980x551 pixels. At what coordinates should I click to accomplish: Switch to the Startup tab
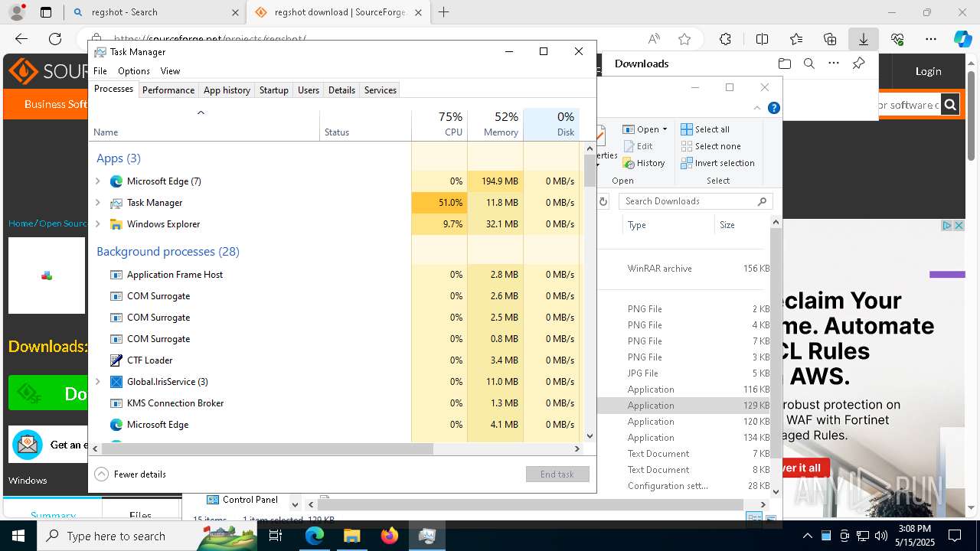tap(273, 90)
